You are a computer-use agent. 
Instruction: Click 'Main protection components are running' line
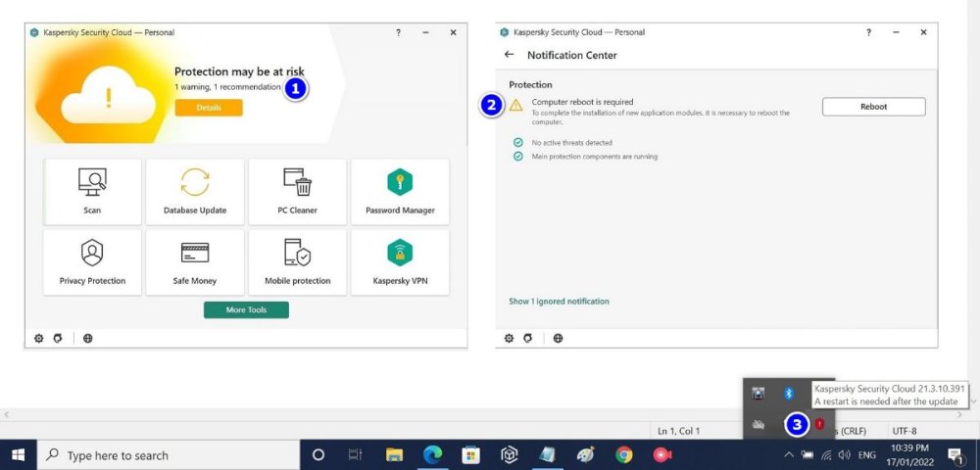[x=595, y=157]
